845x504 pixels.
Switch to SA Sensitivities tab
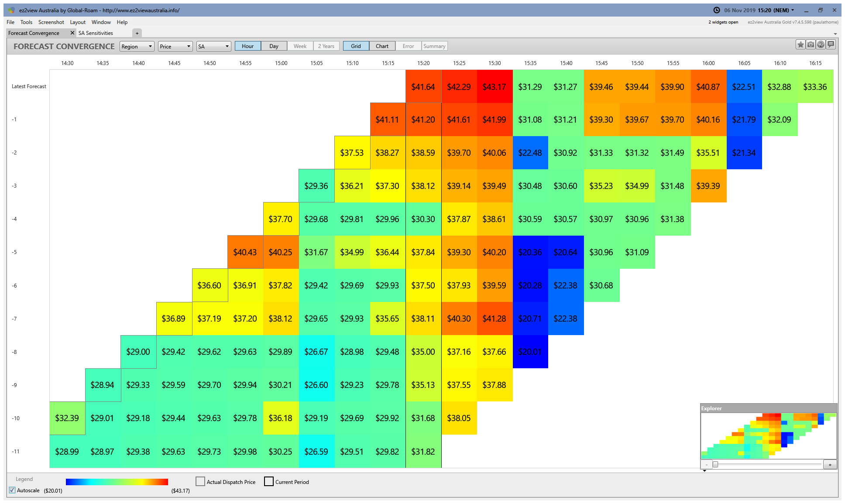96,33
